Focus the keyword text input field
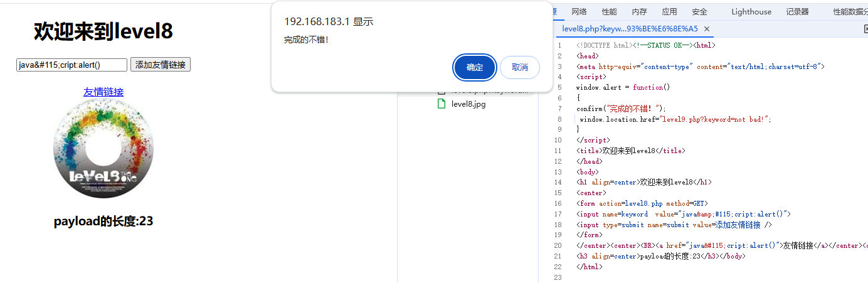Screen dimensions: 868x283 72,65
